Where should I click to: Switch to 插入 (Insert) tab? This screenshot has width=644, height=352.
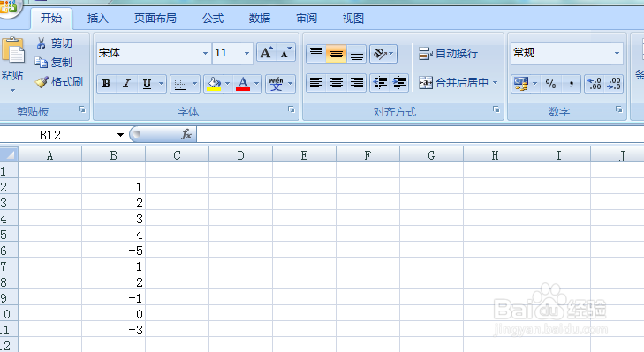[x=98, y=19]
